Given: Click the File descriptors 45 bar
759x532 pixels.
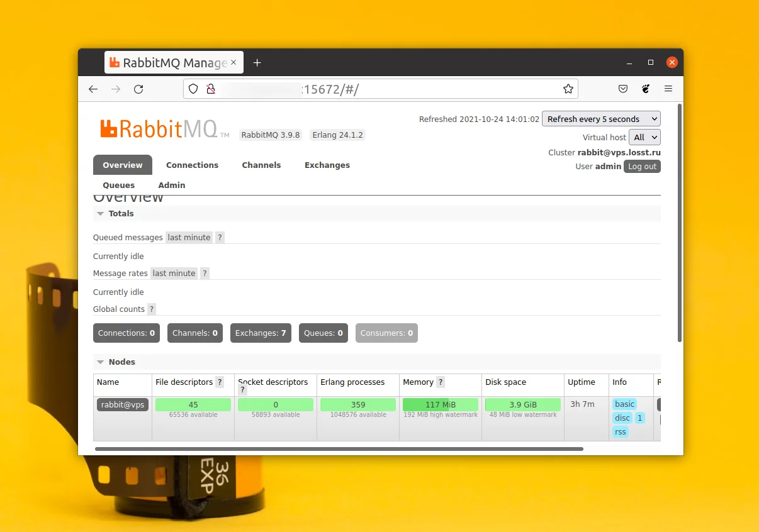Looking at the screenshot, I should (x=193, y=404).
